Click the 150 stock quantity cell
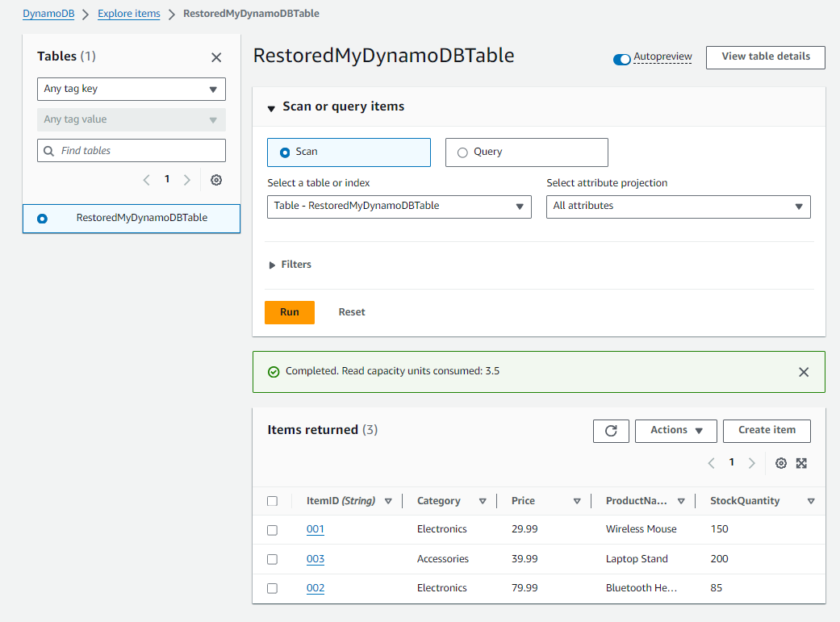The height and width of the screenshot is (622, 840). tap(719, 529)
